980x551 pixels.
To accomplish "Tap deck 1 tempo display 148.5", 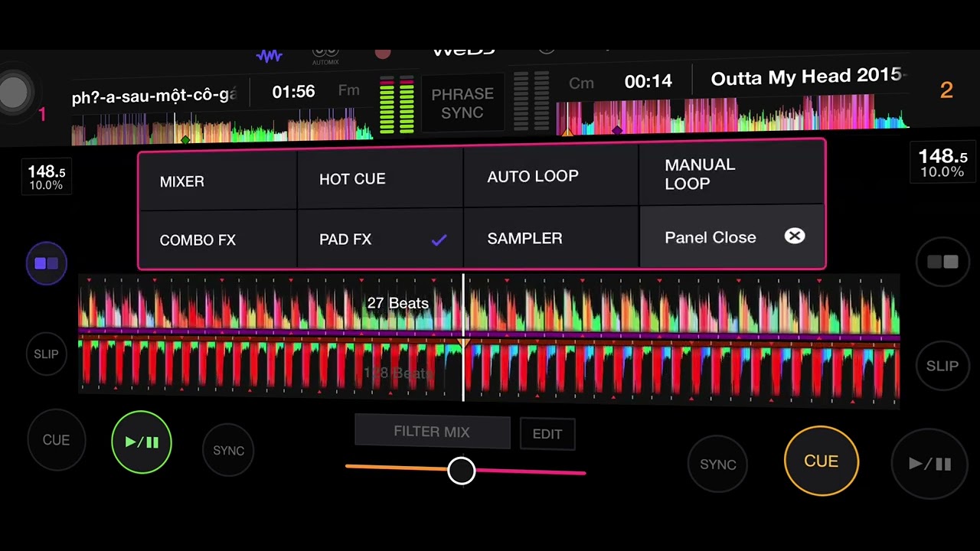I will (47, 177).
